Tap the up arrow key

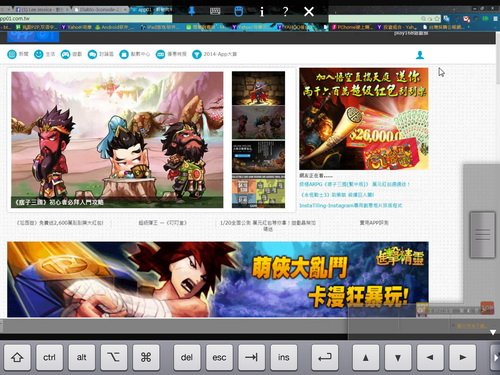(x=366, y=358)
